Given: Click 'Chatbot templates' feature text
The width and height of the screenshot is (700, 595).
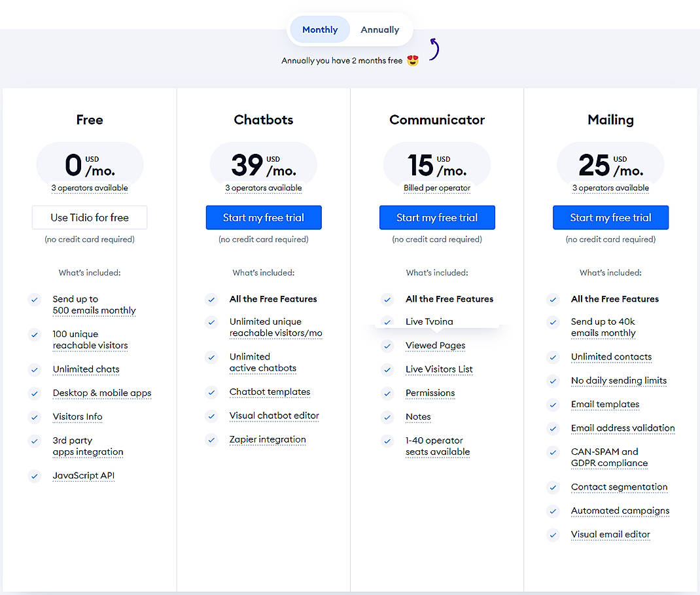Looking at the screenshot, I should coord(270,391).
